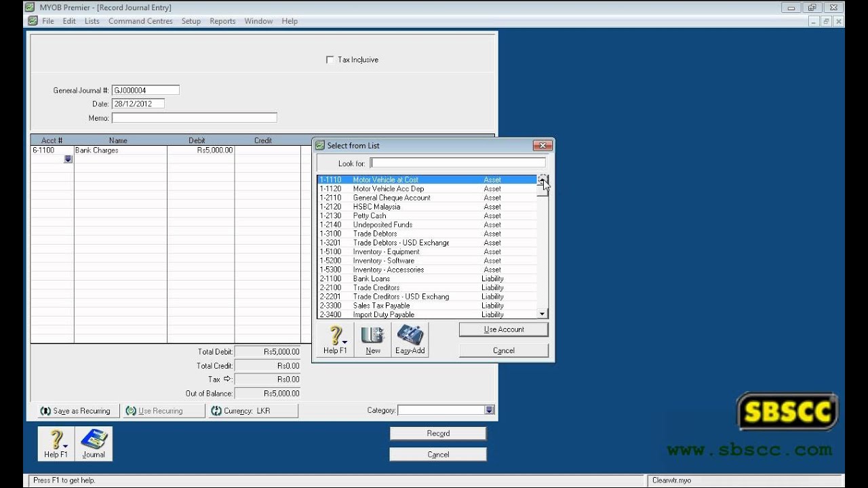The height and width of the screenshot is (488, 868).
Task: Open the Edit menu
Action: click(x=69, y=21)
